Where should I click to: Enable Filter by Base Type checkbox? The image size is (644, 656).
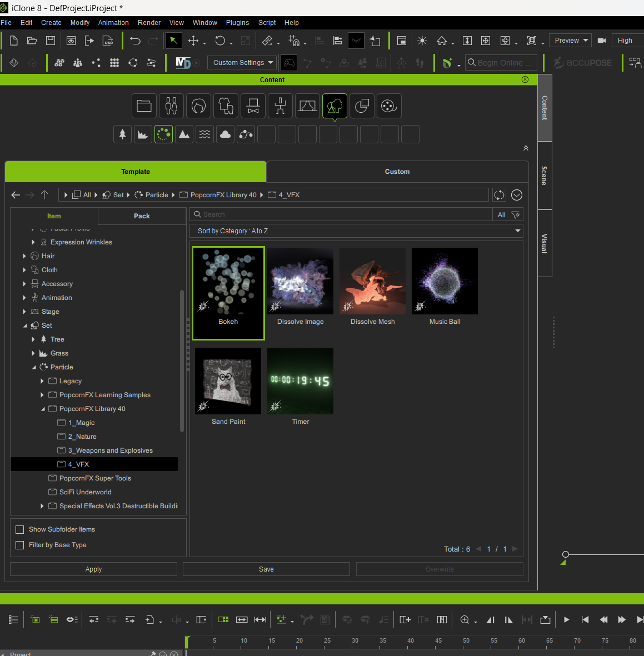19,545
